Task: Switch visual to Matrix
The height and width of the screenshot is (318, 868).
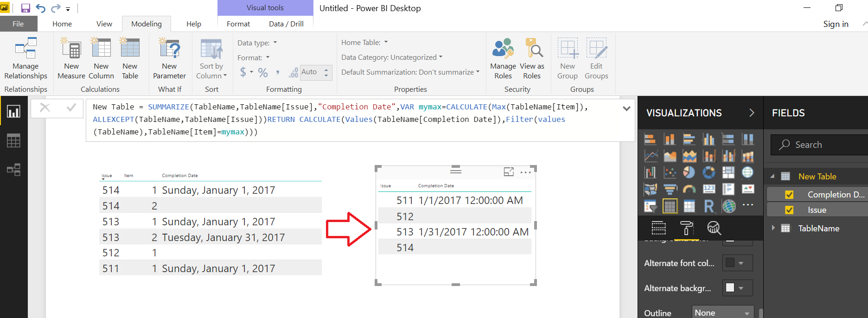Action: pos(689,206)
